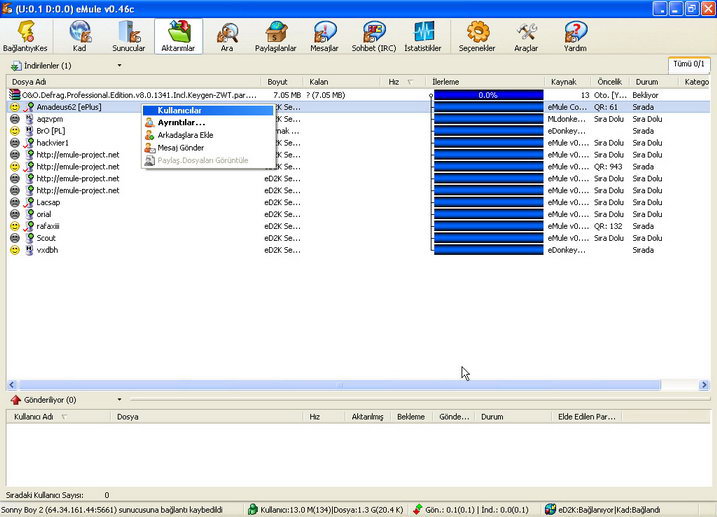
Task: Click the client icon beside vxdbh
Action: pos(29,250)
